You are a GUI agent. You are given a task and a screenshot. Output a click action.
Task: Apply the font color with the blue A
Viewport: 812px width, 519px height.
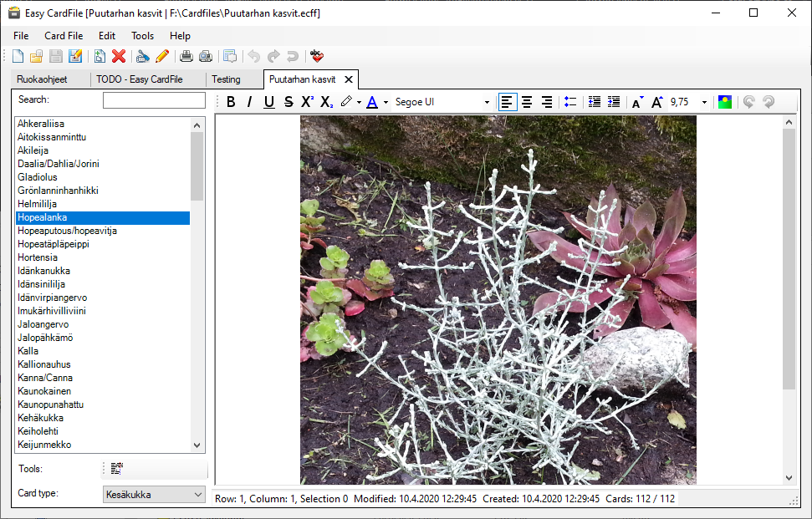click(x=372, y=102)
